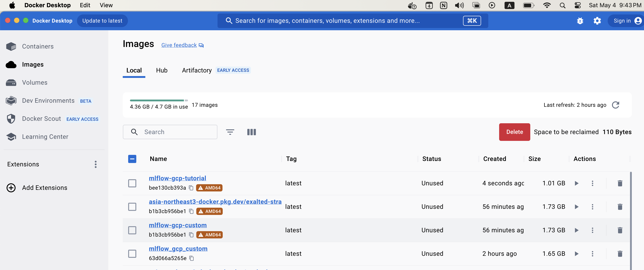Open the View menu in menu bar
Viewport: 644px width, 270px height.
106,5
